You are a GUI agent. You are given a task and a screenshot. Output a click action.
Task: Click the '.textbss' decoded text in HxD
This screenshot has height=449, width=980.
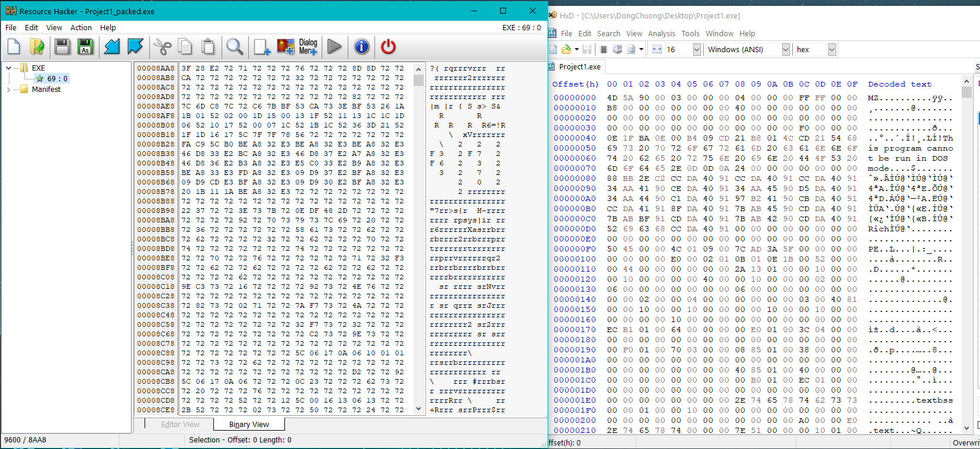click(934, 400)
